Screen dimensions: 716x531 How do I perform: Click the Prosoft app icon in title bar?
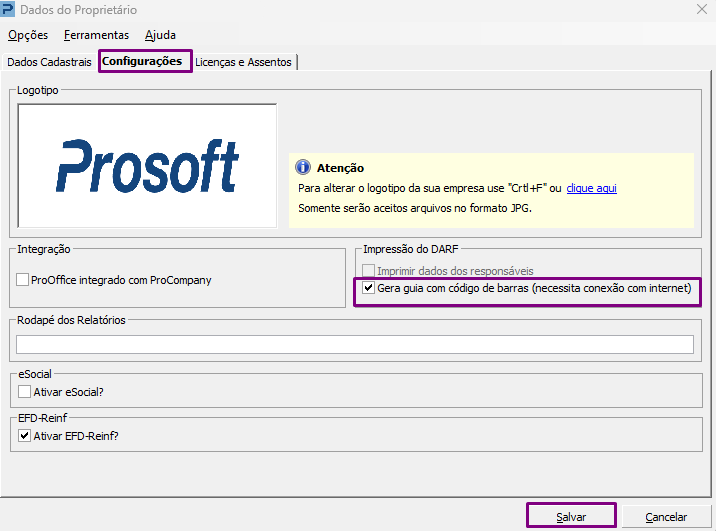click(x=8, y=9)
